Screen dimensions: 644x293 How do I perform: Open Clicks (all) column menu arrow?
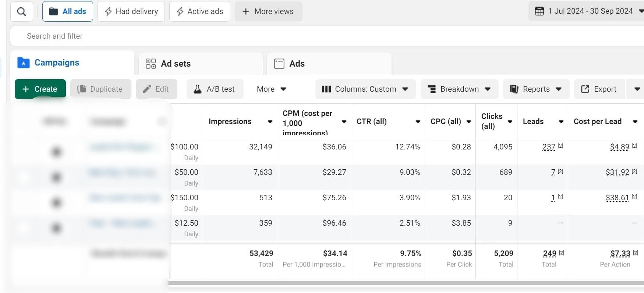point(510,122)
